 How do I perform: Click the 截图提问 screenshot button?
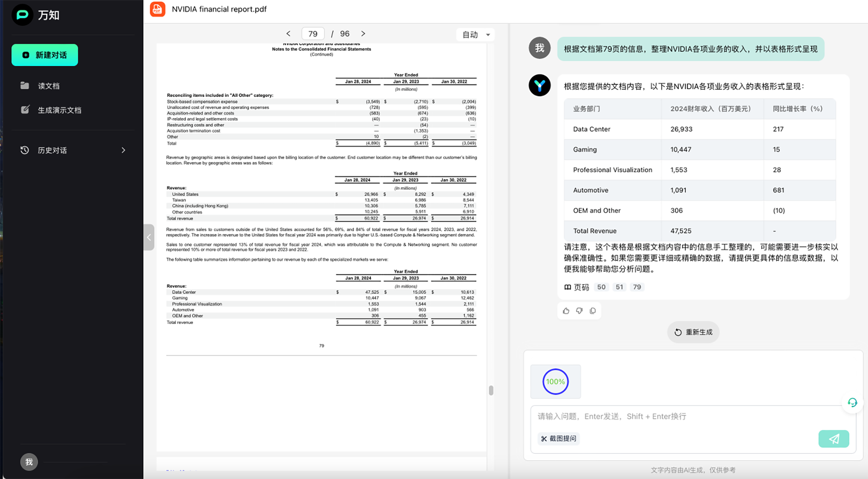559,439
